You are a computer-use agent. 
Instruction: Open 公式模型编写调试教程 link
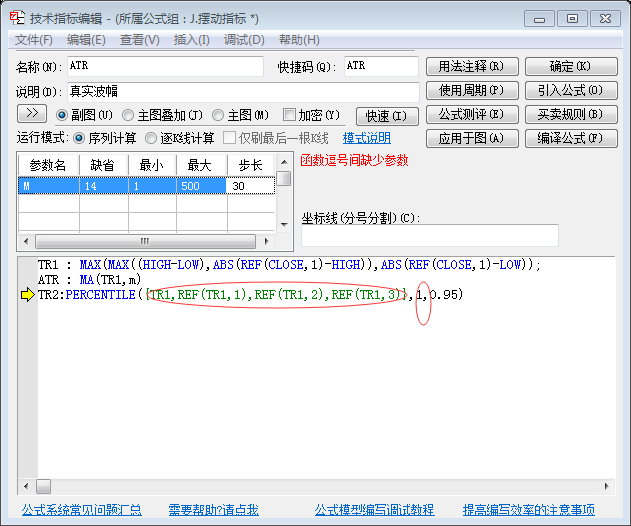point(374,510)
